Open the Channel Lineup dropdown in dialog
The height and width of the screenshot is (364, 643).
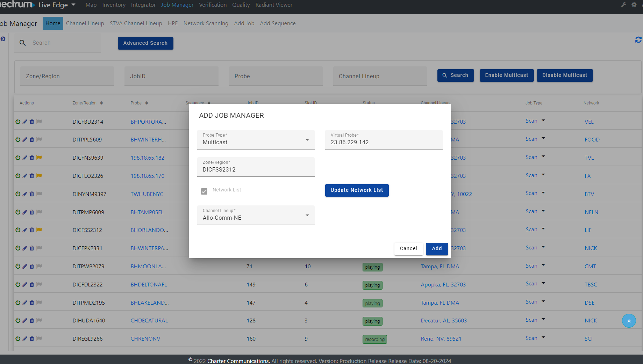(x=256, y=215)
